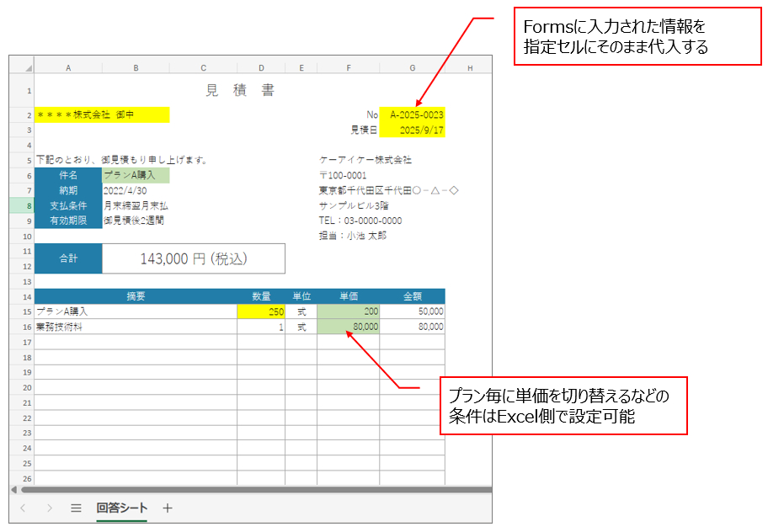Select the 納期 label cell
768x532 pixels.
(68, 190)
